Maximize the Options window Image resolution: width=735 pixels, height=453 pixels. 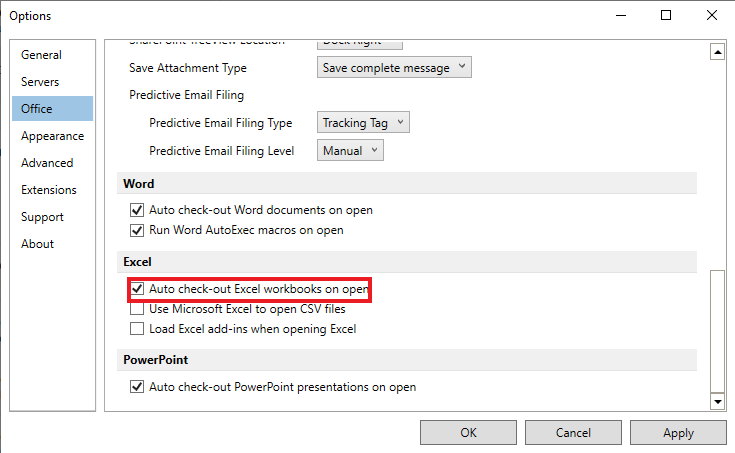pos(666,15)
